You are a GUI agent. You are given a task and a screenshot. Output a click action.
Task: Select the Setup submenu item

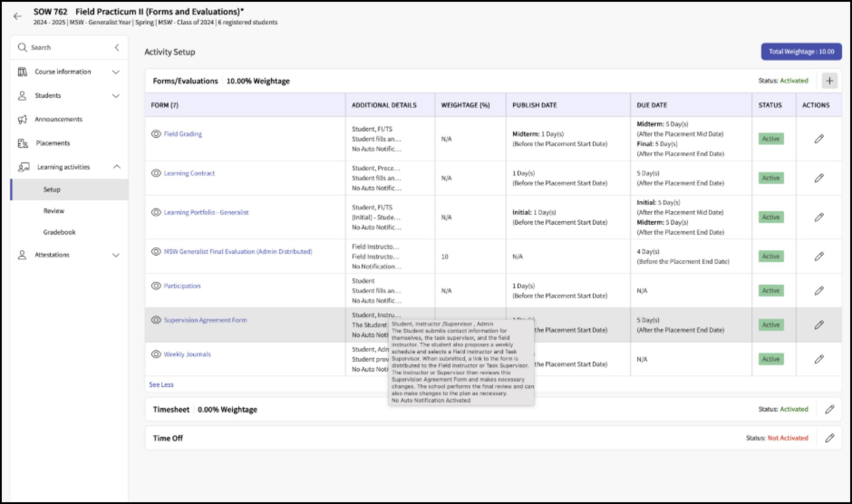(x=69, y=189)
